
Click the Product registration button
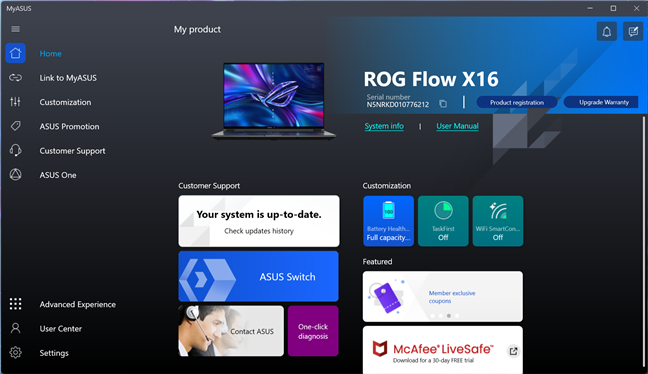(517, 102)
